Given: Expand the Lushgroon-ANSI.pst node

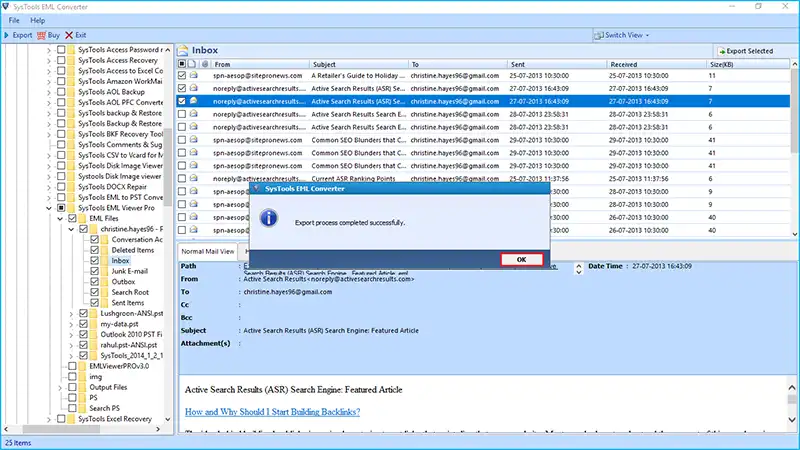Looking at the screenshot, I should (x=71, y=313).
